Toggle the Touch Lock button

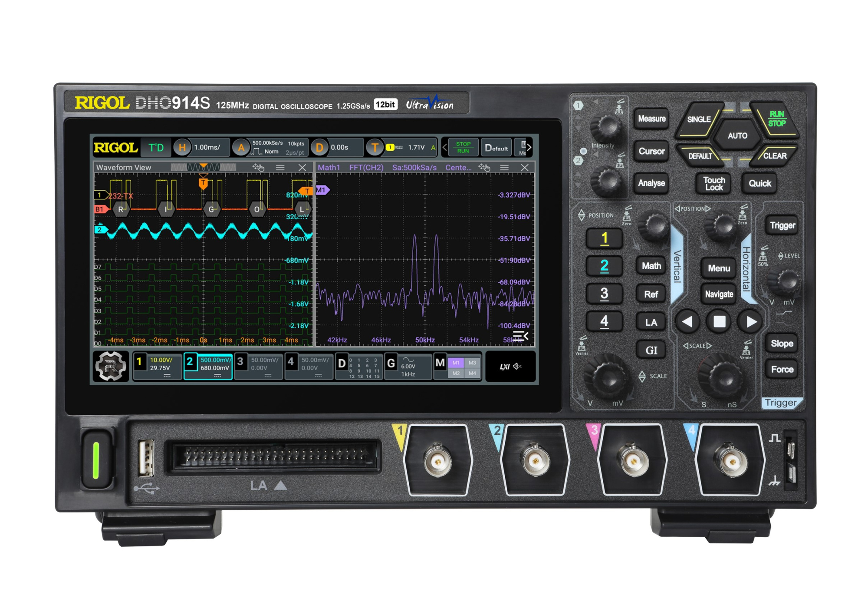click(x=713, y=183)
